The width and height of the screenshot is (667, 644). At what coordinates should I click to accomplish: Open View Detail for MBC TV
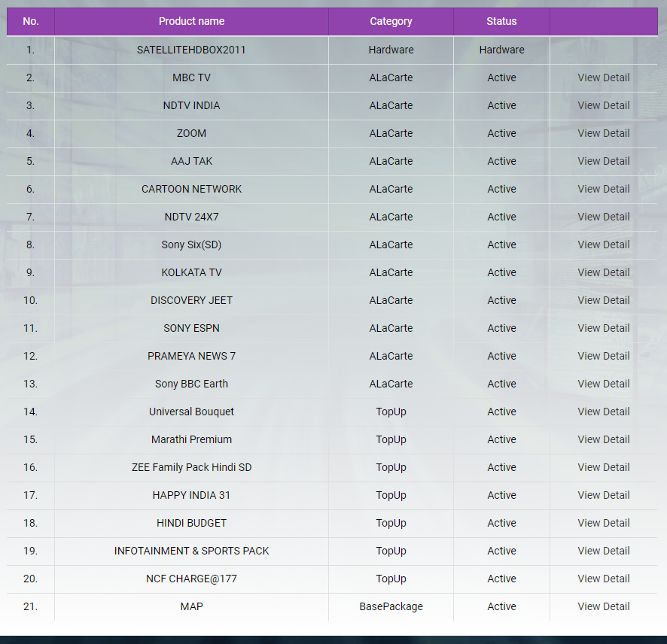click(x=603, y=77)
